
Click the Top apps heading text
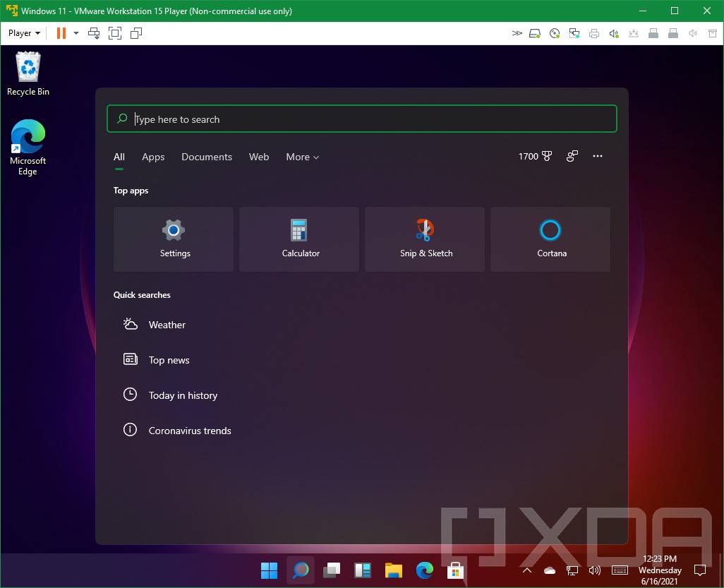pyautogui.click(x=131, y=191)
